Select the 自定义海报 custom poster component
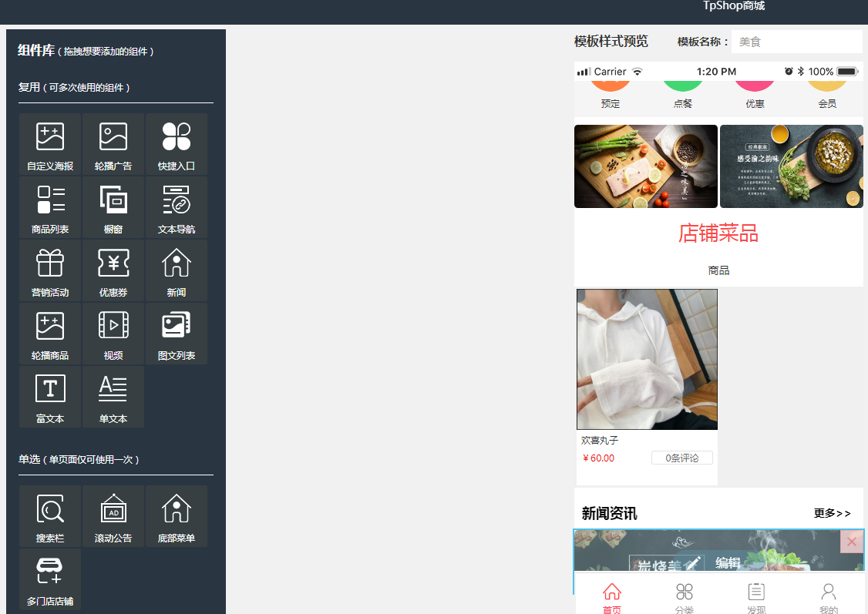Viewport: 868px width, 614px height. point(50,144)
